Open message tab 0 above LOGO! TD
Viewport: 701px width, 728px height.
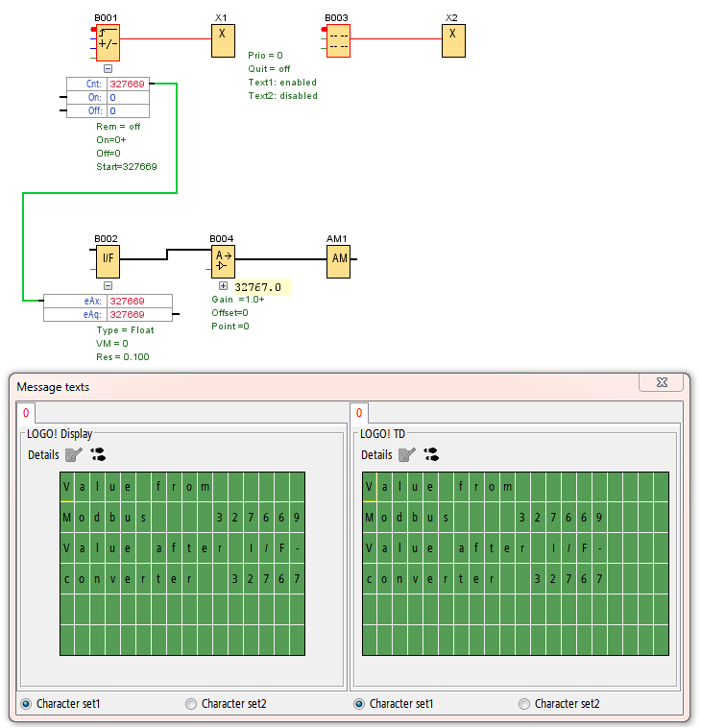coord(359,413)
